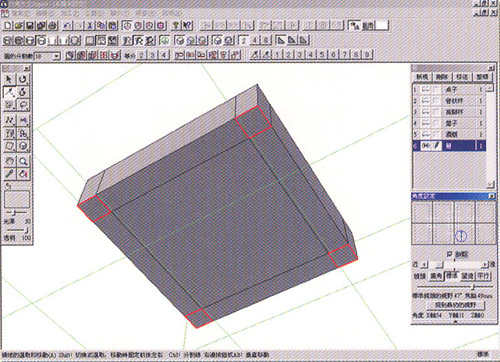Select the highlighted layer row 6
This screenshot has height=362, width=500.
click(x=449, y=146)
